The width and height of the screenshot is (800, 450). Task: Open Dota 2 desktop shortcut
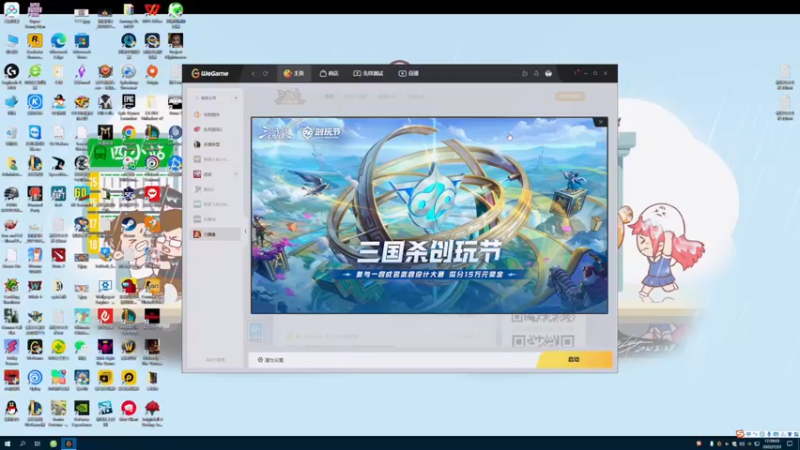point(58,259)
